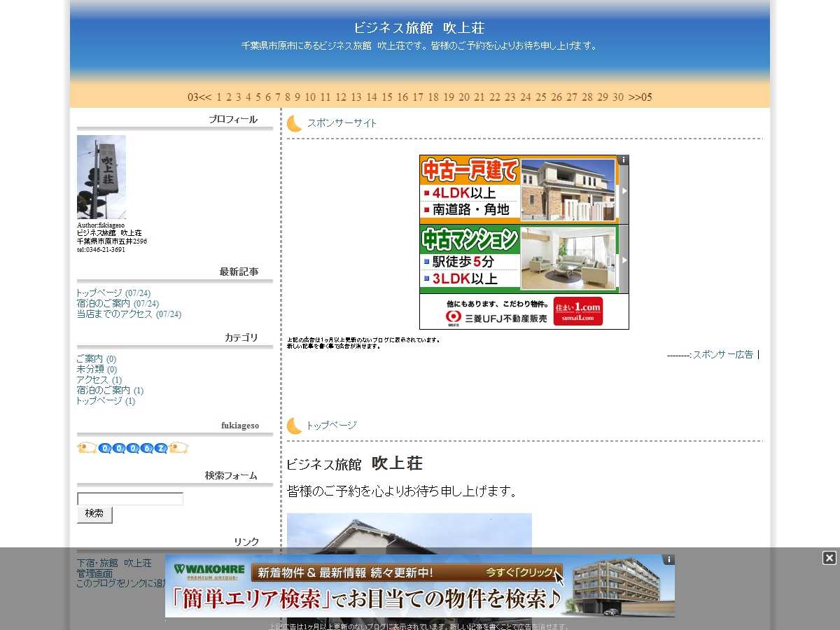The image size is (840, 630).
Task: Open the スポンサーサイト heading link
Action: pos(342,123)
